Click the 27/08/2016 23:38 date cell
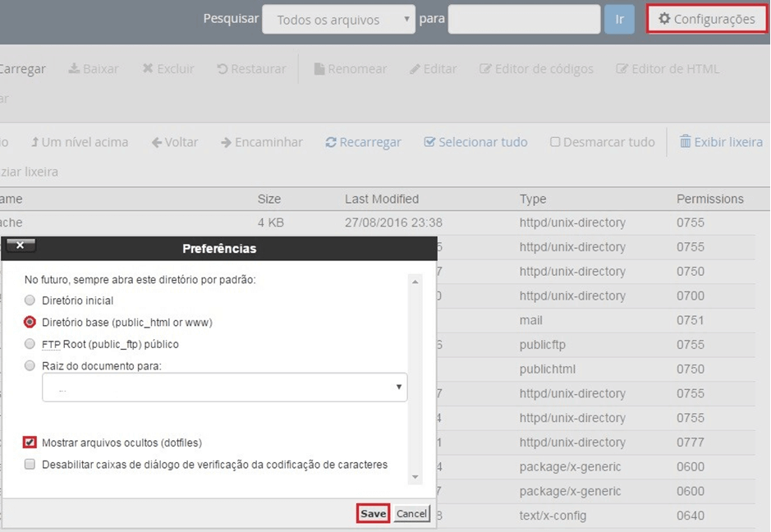The height and width of the screenshot is (532, 771). coord(393,222)
